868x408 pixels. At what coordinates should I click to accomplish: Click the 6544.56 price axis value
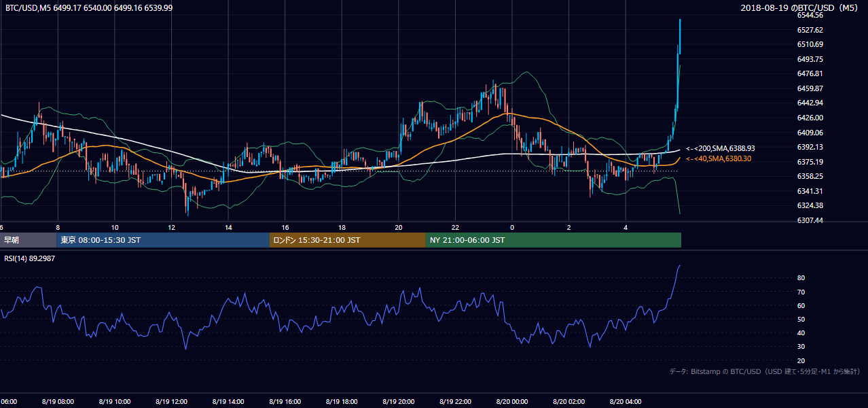(x=810, y=15)
